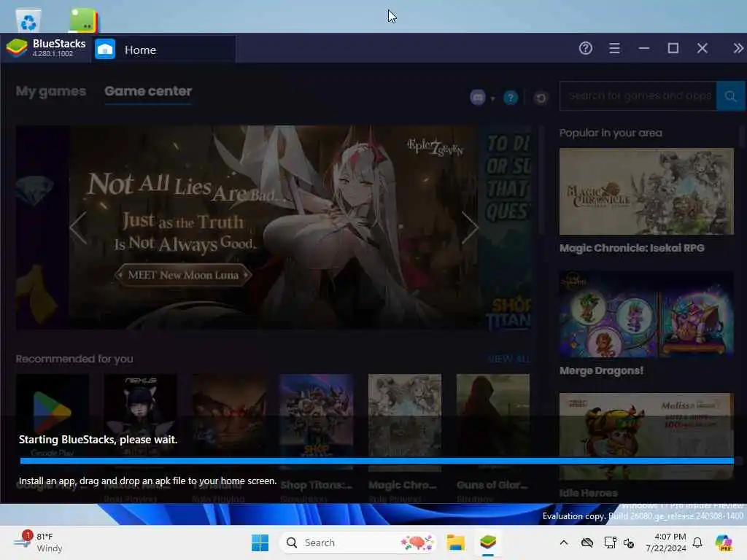The height and width of the screenshot is (560, 747).
Task: Select the Home tab
Action: (x=164, y=50)
